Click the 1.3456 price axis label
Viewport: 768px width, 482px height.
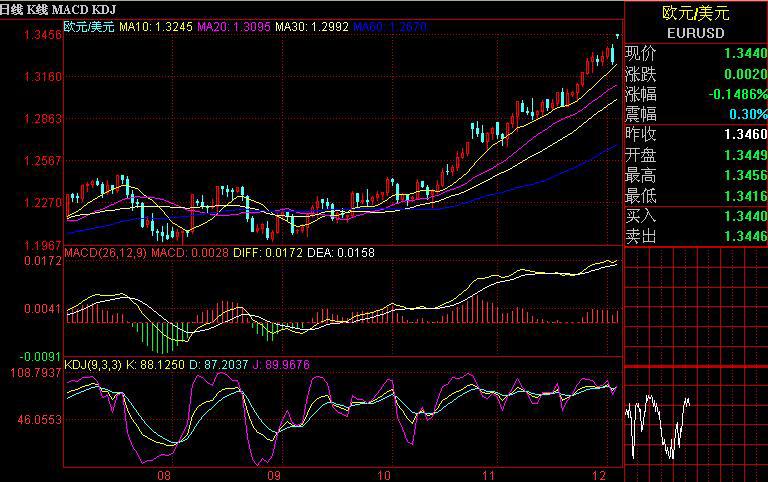(43, 35)
